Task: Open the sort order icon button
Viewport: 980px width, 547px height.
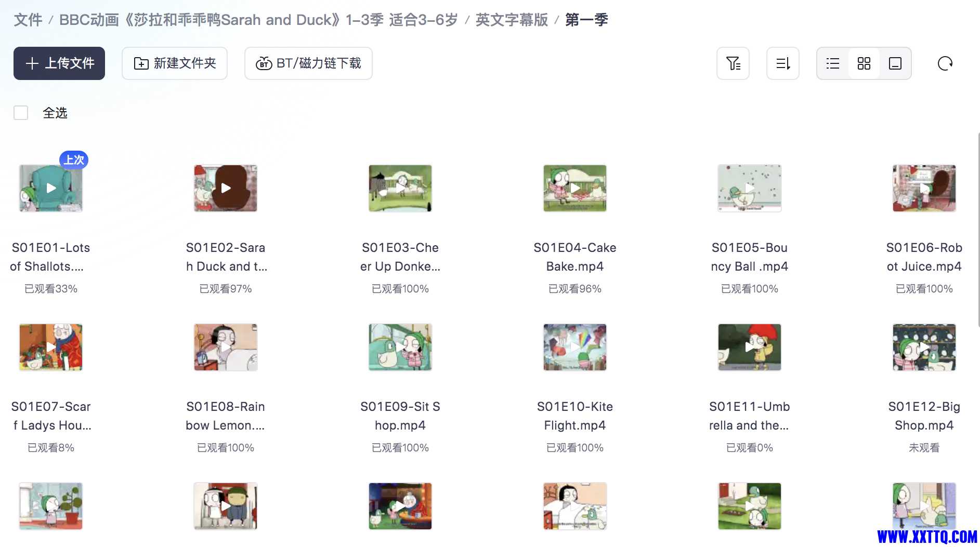Action: tap(782, 63)
